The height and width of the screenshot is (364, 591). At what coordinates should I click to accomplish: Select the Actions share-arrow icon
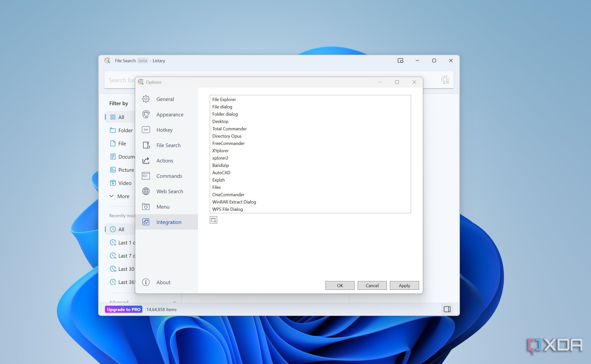point(146,161)
